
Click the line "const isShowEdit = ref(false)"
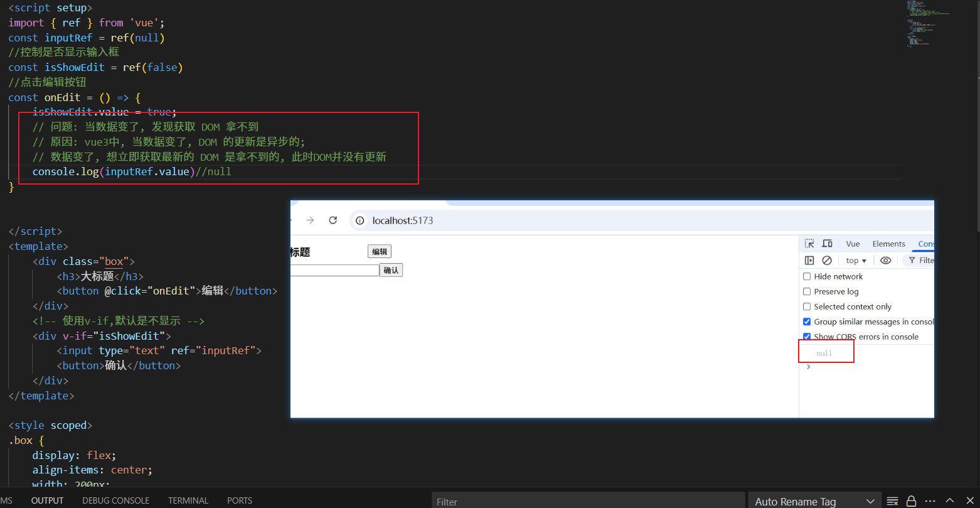pos(95,67)
